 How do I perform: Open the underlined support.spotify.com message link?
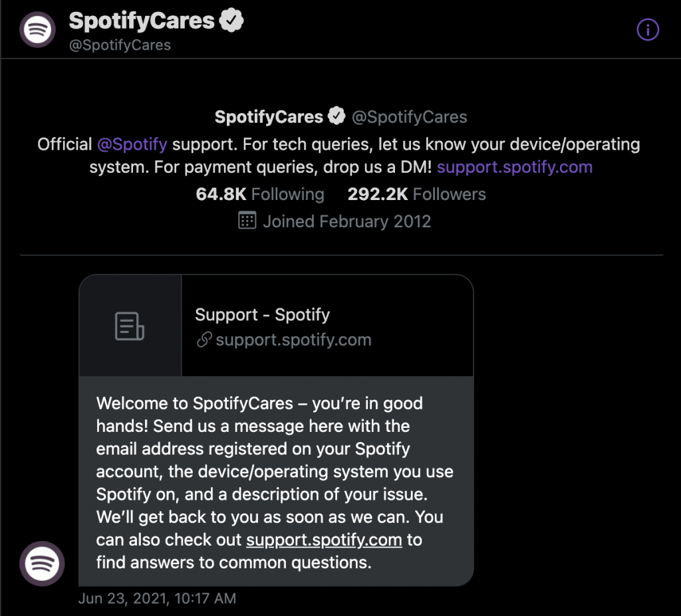(x=324, y=540)
